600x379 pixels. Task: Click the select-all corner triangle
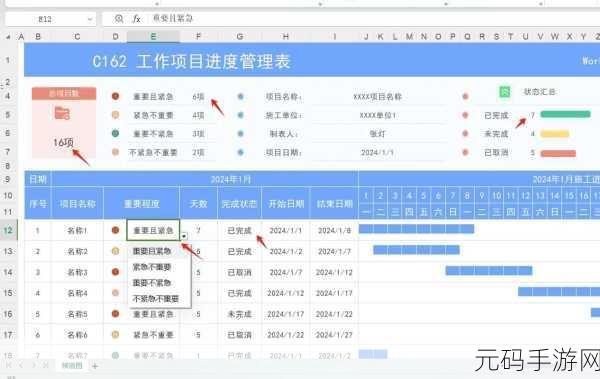click(8, 37)
